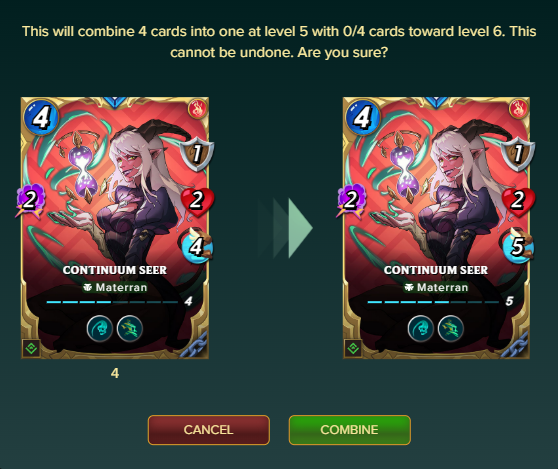Click the COMBINE button

[349, 430]
